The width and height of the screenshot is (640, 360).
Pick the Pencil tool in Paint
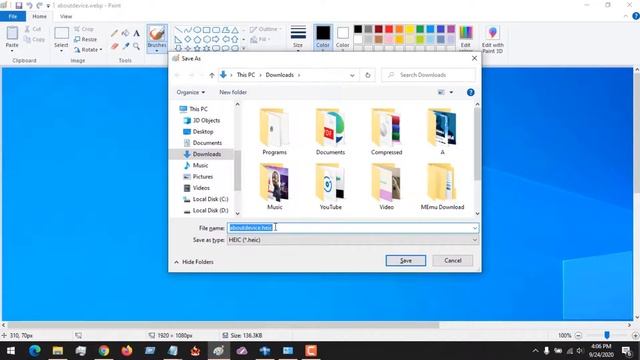(x=114, y=33)
